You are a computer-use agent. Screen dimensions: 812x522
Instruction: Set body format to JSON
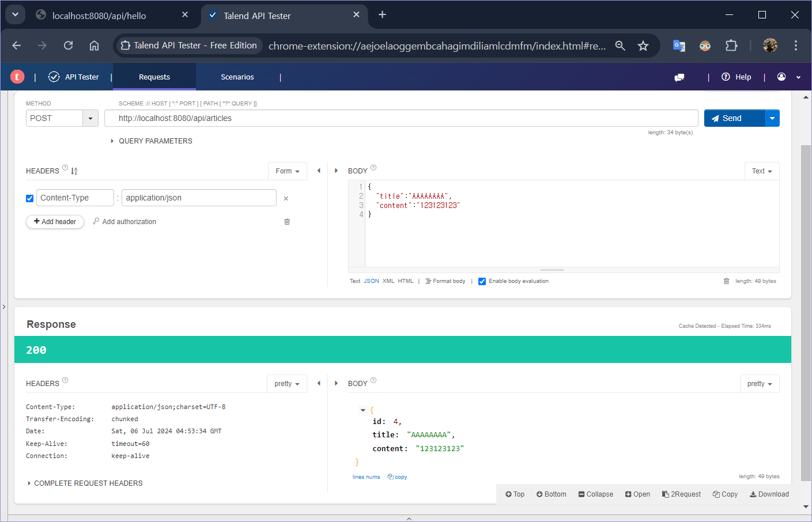[x=371, y=281]
